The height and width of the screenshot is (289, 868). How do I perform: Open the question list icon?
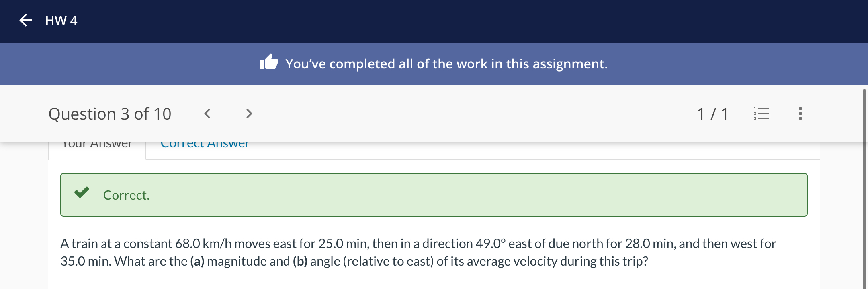761,114
